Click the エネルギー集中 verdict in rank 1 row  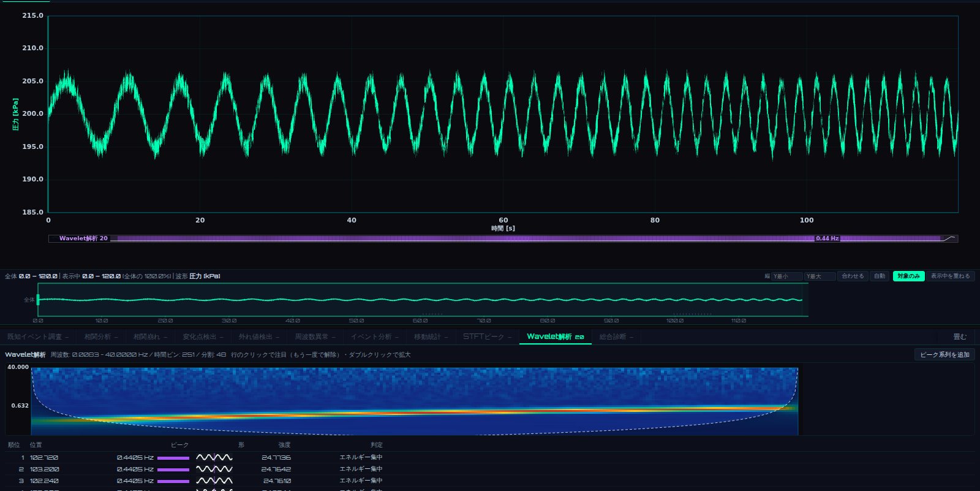click(361, 457)
